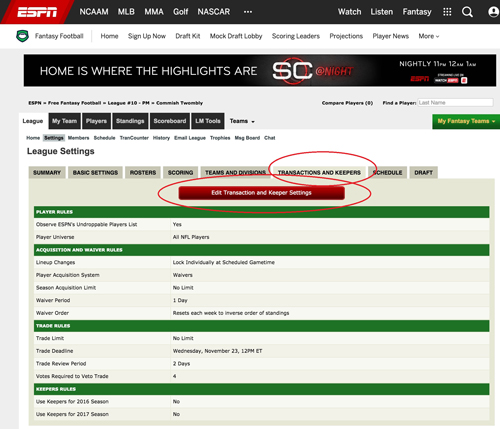
Task: Click the user profile icon
Action: [x=493, y=12]
